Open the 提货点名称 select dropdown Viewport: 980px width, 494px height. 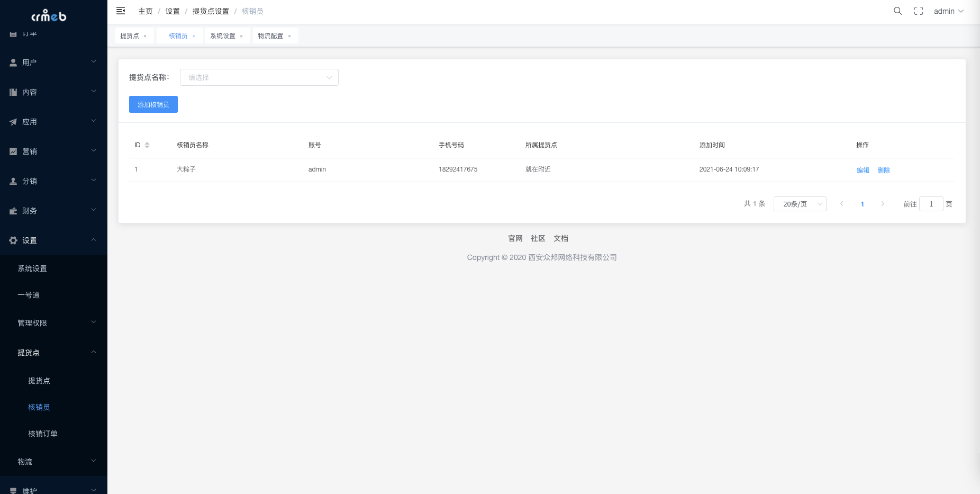pos(259,77)
